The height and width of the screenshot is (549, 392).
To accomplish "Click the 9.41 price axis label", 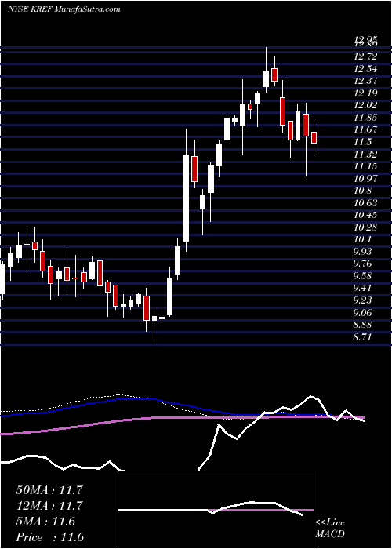I will 363,288.
